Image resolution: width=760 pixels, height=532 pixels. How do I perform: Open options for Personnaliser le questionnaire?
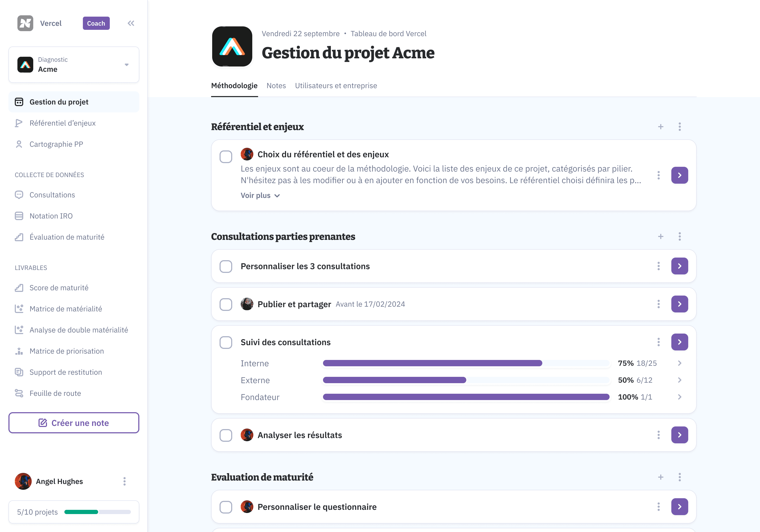click(659, 507)
